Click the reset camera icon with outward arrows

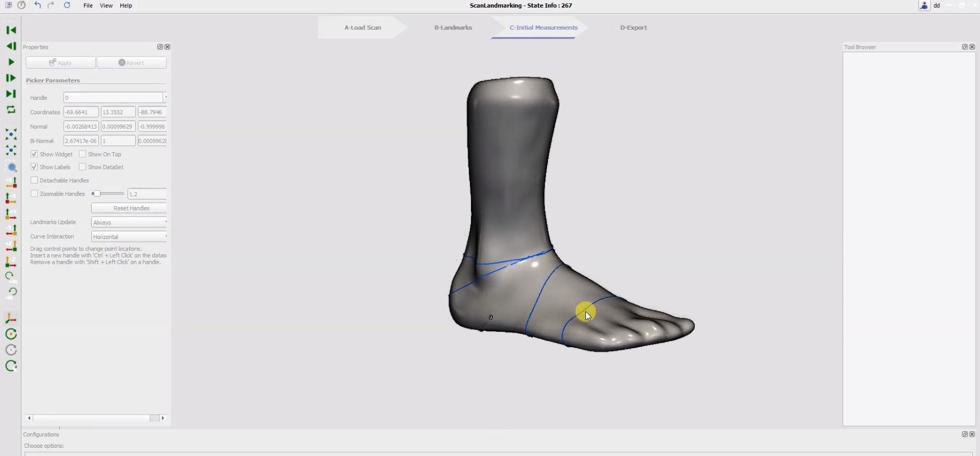(x=11, y=135)
